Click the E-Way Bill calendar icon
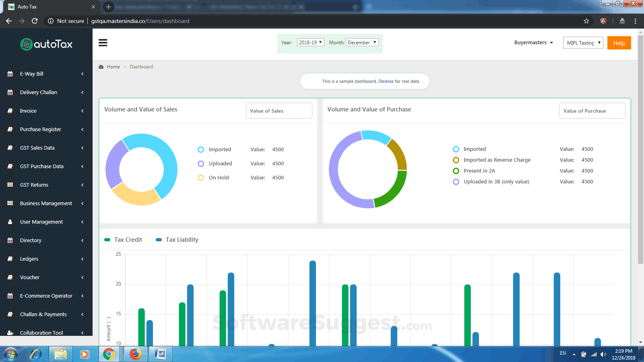644x362 pixels. pyautogui.click(x=10, y=74)
